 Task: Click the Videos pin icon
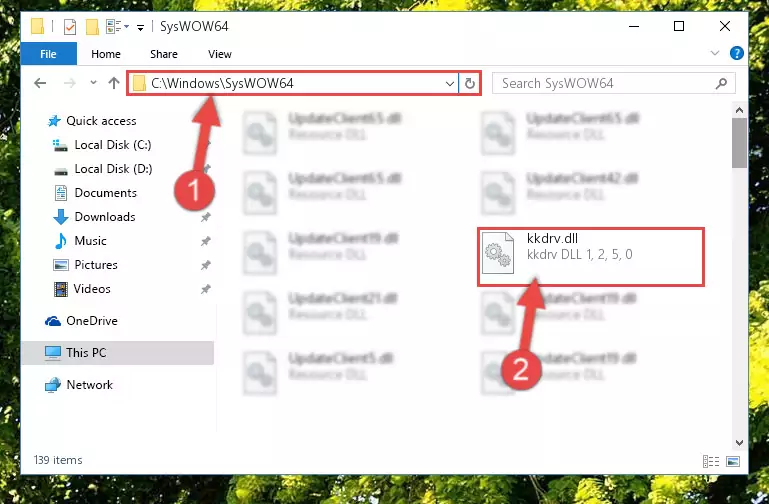[205, 289]
